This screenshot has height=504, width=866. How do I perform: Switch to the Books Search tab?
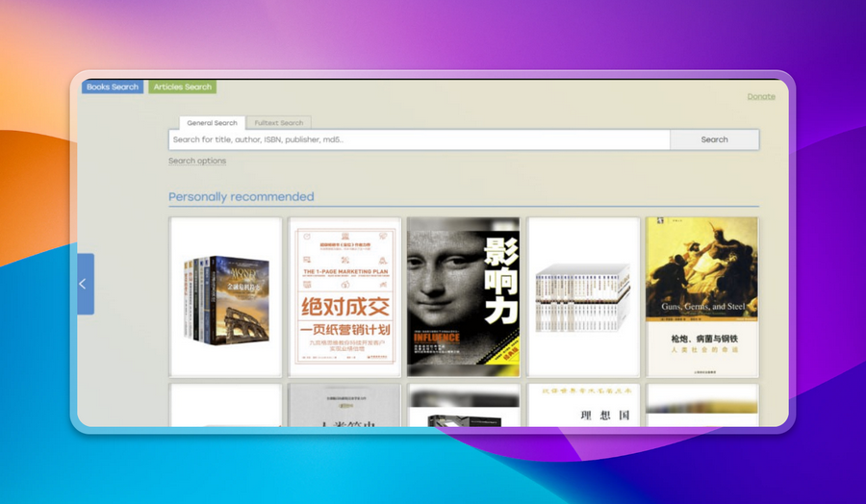pyautogui.click(x=113, y=88)
